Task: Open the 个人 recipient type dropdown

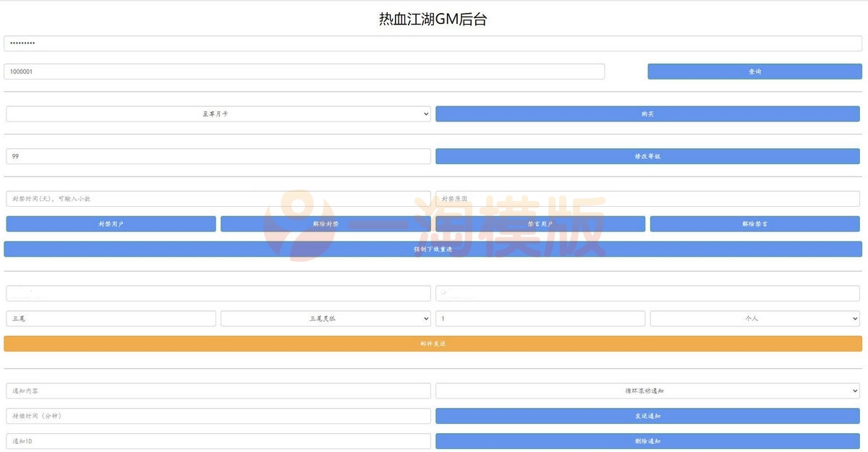Action: (754, 318)
